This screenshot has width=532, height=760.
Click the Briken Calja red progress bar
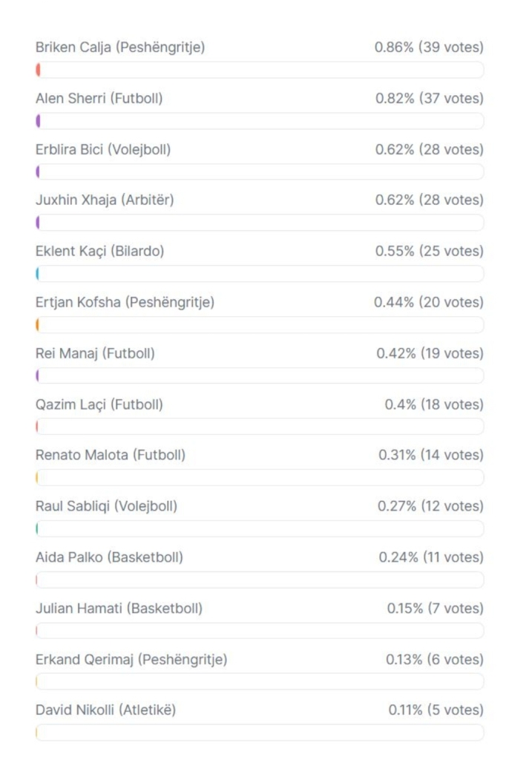(260, 71)
